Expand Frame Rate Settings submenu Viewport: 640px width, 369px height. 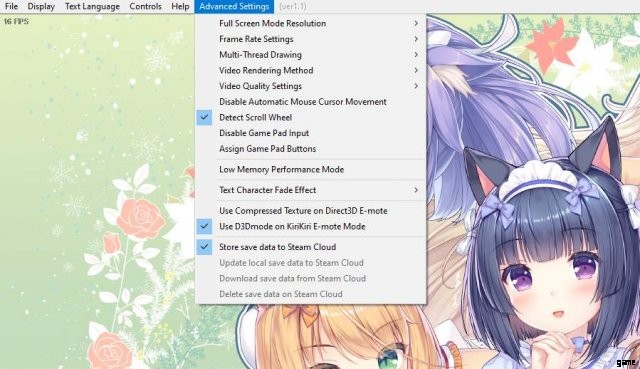point(311,39)
